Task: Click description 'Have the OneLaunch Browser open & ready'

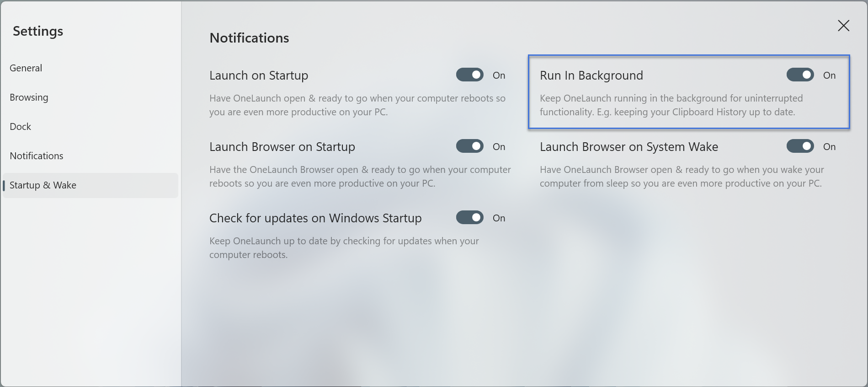Action: coord(360,177)
